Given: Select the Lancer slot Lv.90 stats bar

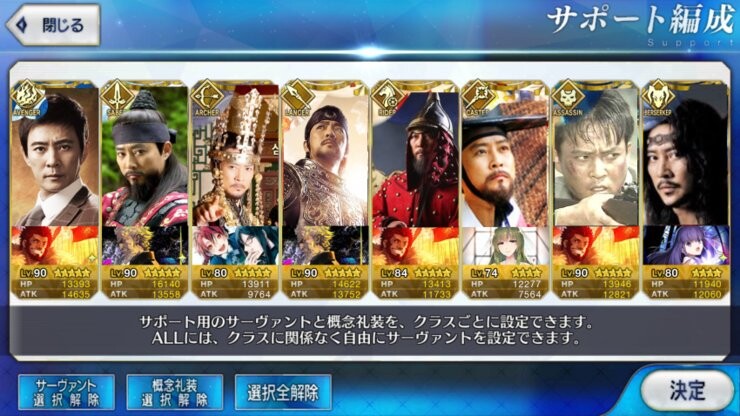Looking at the screenshot, I should click(325, 283).
